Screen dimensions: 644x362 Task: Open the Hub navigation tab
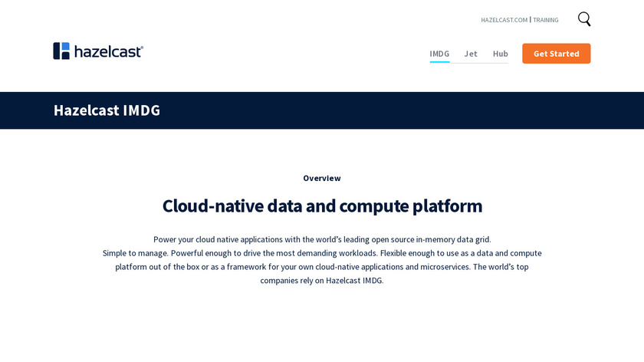500,54
